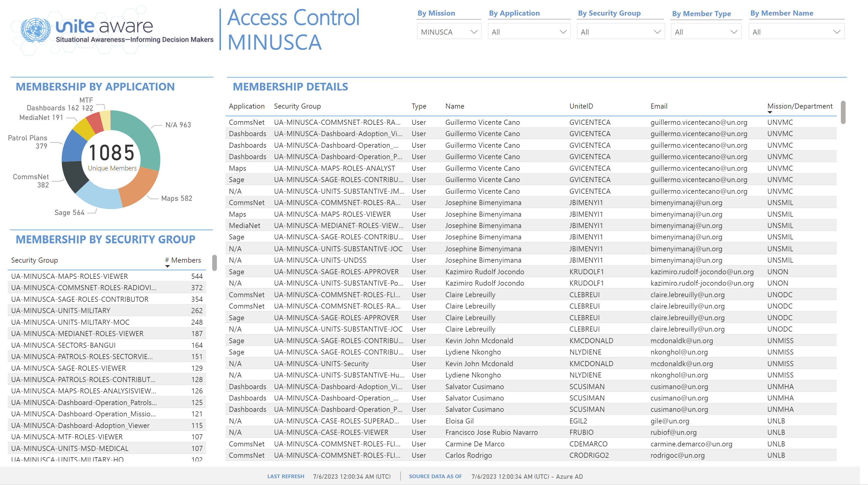Sort details table by Application column
Viewport: 868px width, 485px height.
[x=246, y=106]
